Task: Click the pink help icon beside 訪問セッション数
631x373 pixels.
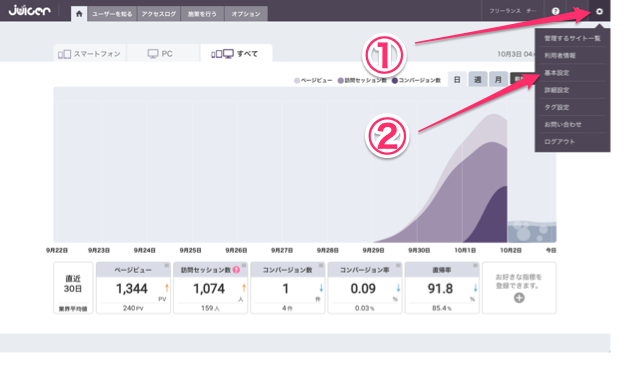Action: 236,270
